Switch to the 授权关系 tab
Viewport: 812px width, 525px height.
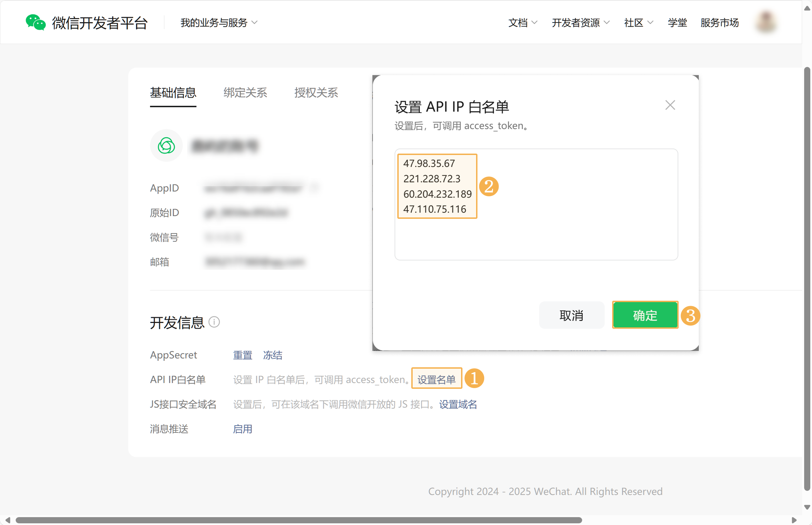point(316,93)
